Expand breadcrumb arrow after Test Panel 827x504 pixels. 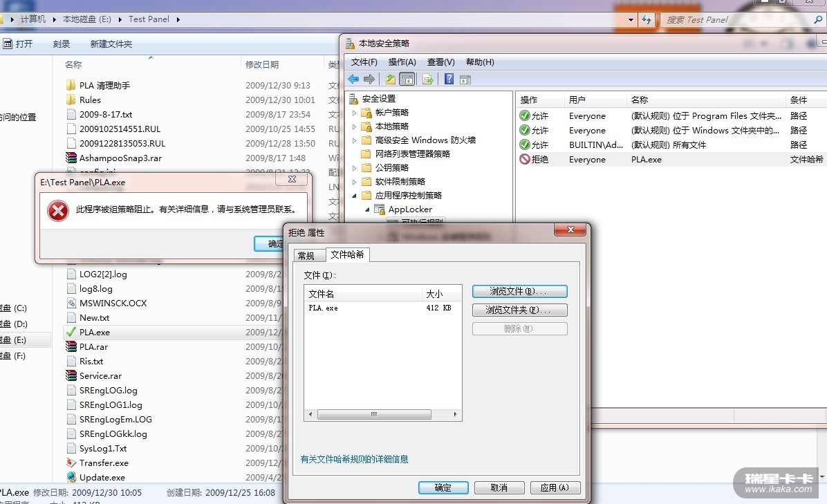(x=178, y=19)
